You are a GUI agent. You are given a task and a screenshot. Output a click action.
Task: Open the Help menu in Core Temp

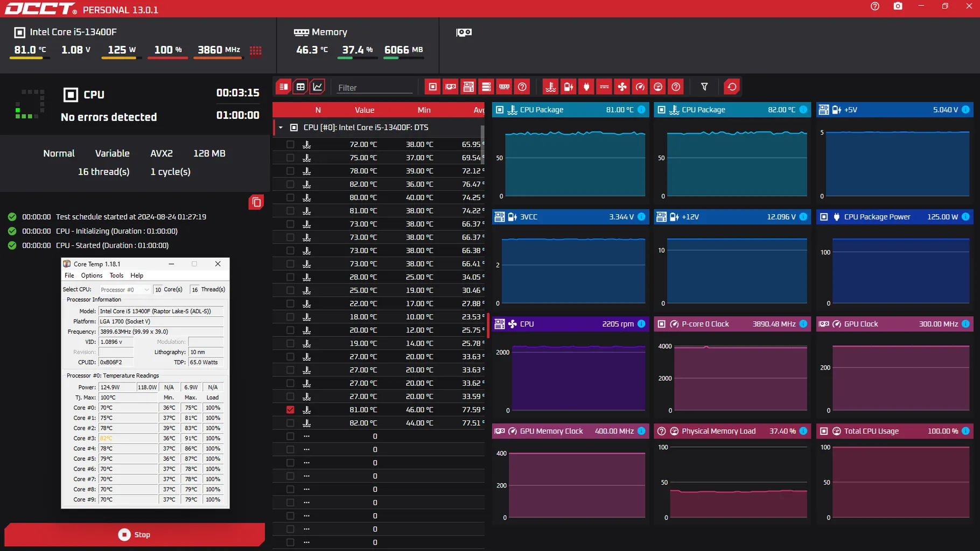coord(137,275)
